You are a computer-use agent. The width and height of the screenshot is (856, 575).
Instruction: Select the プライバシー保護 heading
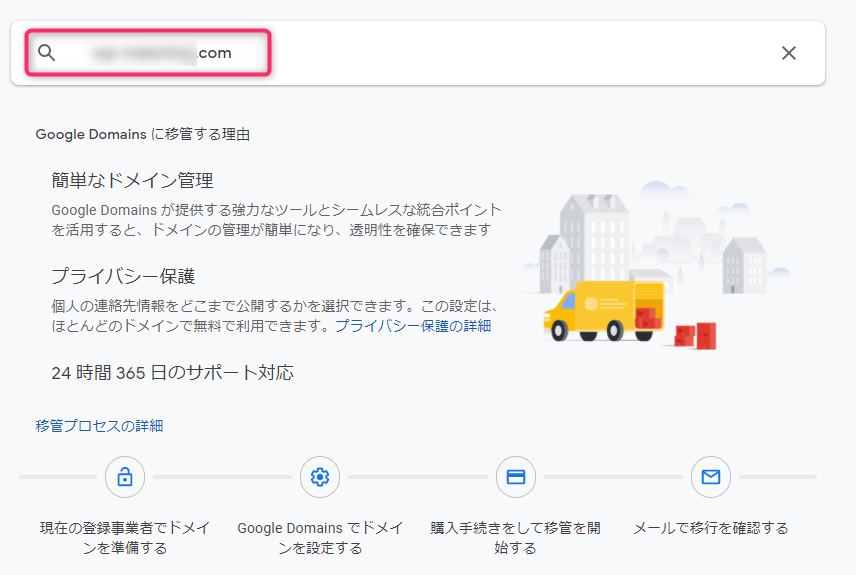coord(123,276)
